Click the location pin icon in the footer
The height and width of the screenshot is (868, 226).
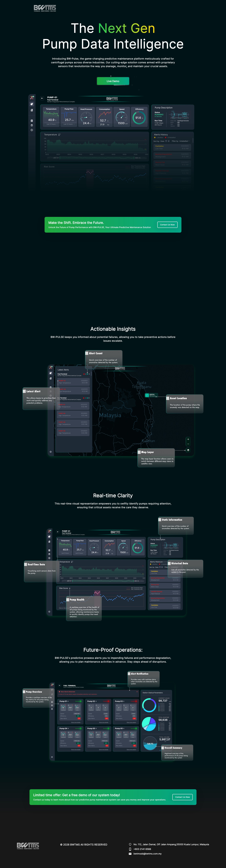[x=130, y=844]
